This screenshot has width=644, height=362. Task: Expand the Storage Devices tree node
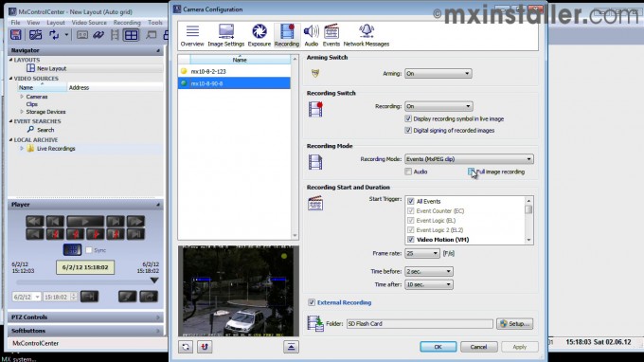click(22, 112)
